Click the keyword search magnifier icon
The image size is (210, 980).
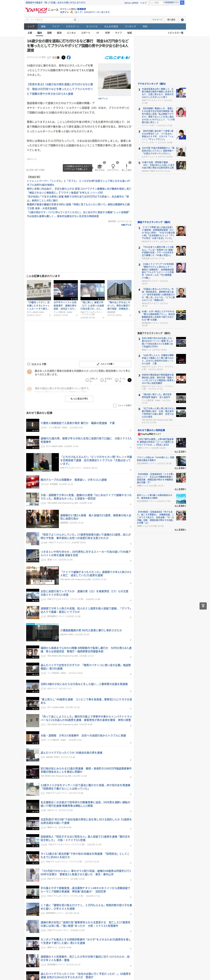[x=75, y=19]
